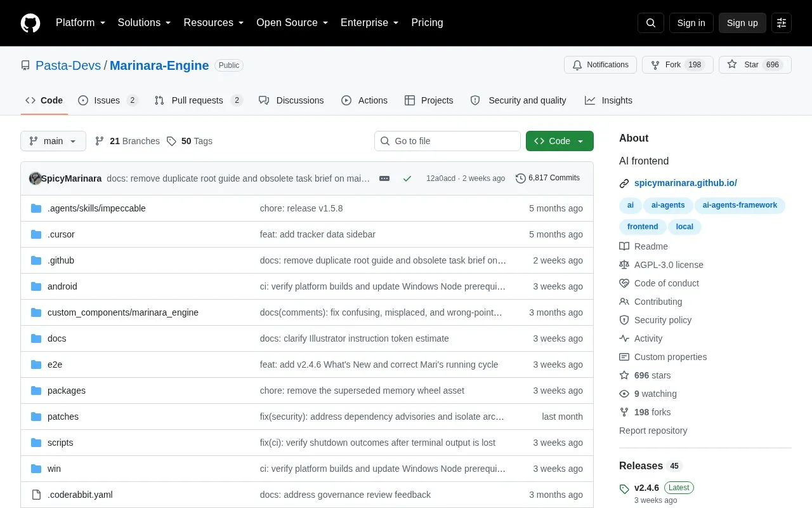
Task: Select the ai-agents-framework topic tag
Action: click(x=740, y=205)
